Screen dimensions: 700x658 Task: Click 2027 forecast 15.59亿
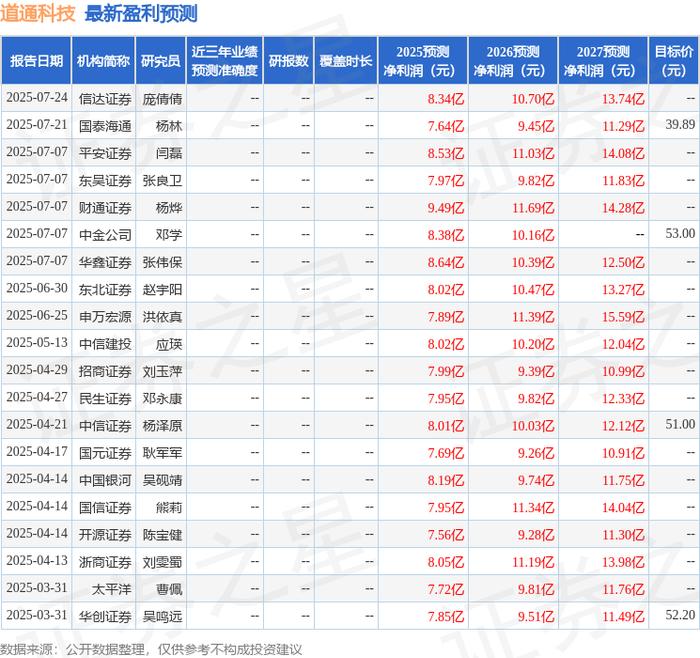(623, 317)
